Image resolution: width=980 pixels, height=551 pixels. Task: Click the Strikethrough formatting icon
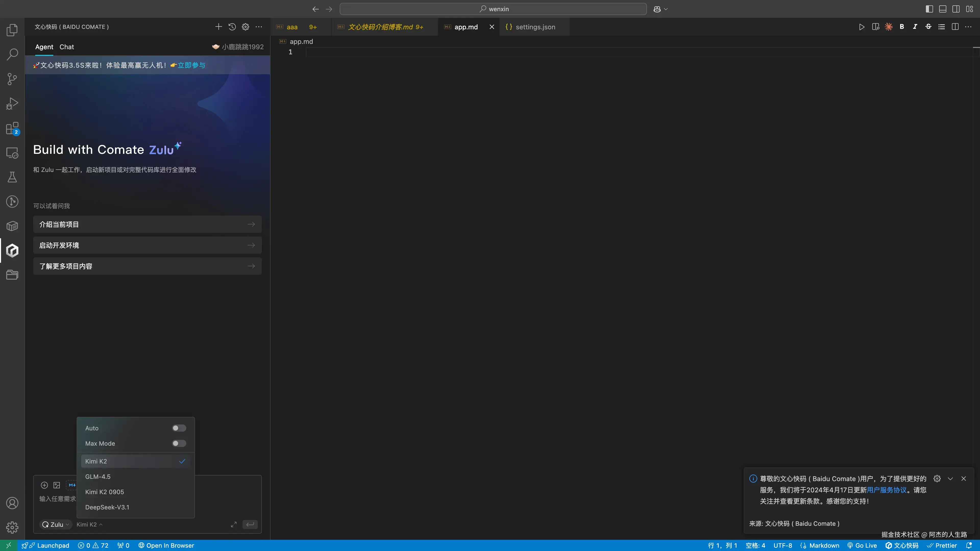928,27
